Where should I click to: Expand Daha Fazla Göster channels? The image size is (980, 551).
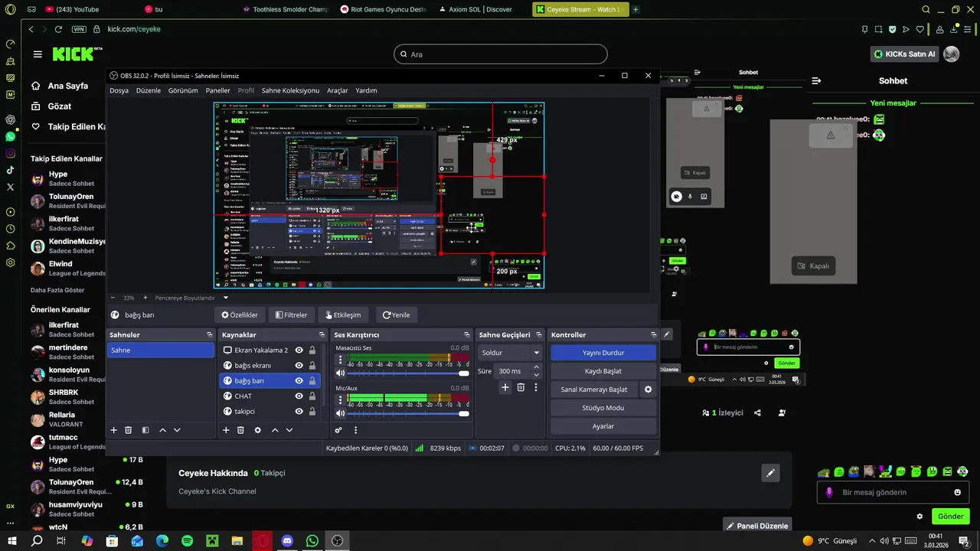(57, 290)
